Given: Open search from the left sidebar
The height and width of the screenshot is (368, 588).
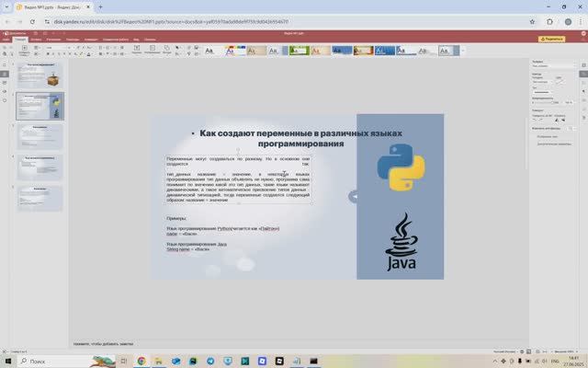Looking at the screenshot, I should [5, 65].
